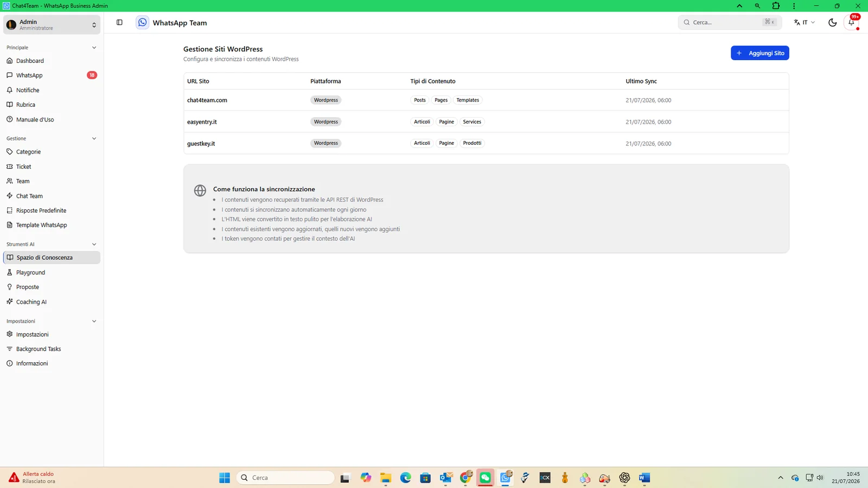The image size is (868, 488).
Task: Click the Tipi di Contenuto column header
Action: point(433,81)
